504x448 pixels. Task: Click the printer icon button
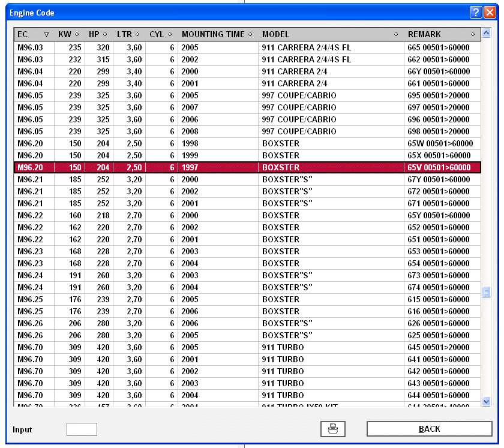point(333,429)
